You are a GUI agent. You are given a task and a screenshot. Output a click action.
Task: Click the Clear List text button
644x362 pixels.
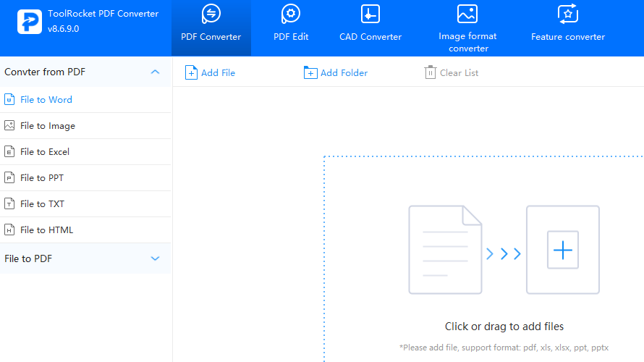pos(459,72)
